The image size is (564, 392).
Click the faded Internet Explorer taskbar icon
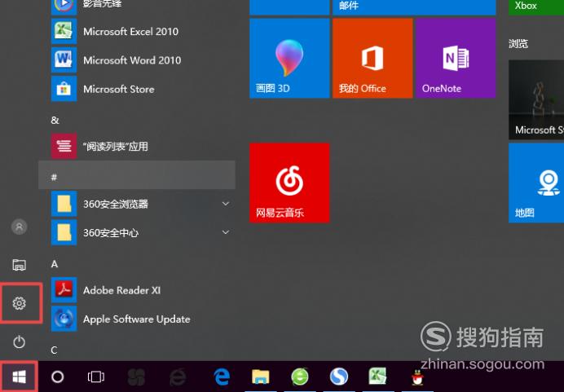[x=178, y=377]
